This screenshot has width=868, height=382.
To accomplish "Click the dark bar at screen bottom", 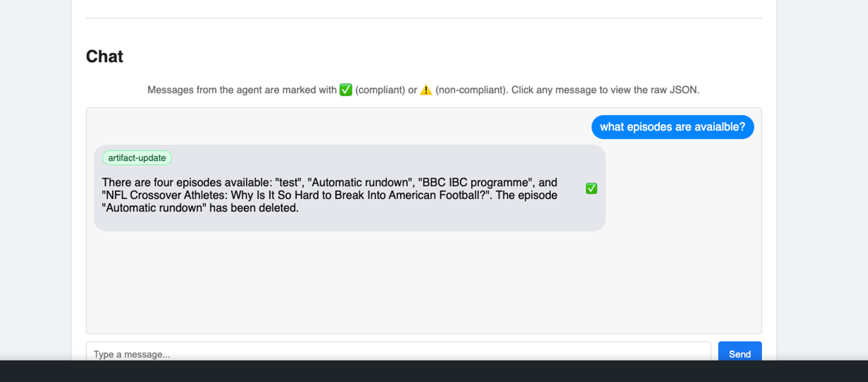I will pyautogui.click(x=434, y=371).
